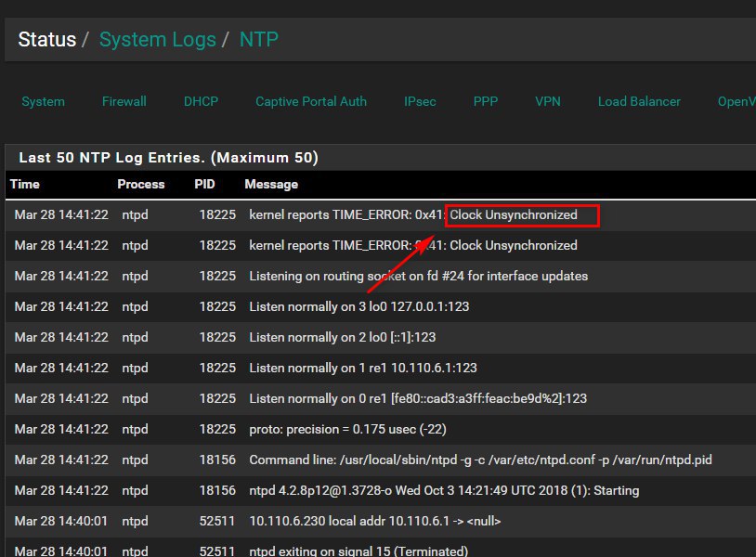Image resolution: width=756 pixels, height=557 pixels.
Task: Switch to the System log tab
Action: click(43, 101)
